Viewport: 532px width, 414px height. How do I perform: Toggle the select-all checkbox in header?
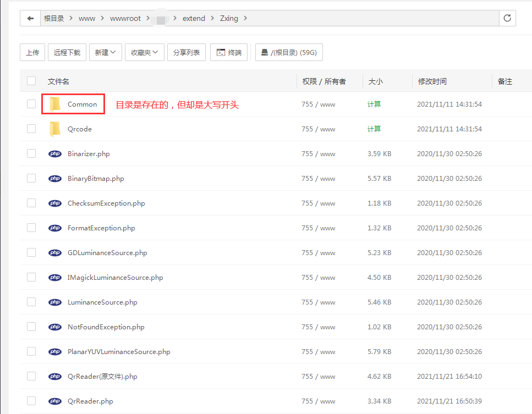coord(31,80)
